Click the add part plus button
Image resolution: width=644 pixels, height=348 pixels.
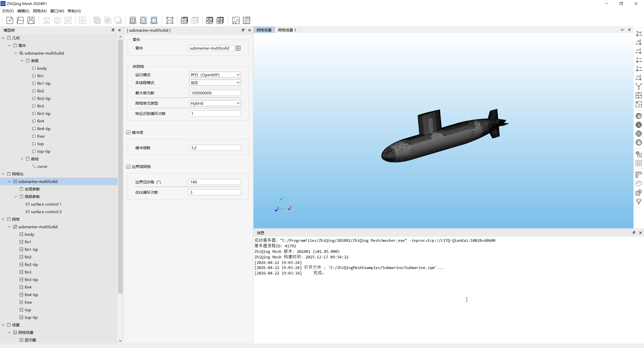[x=238, y=48]
